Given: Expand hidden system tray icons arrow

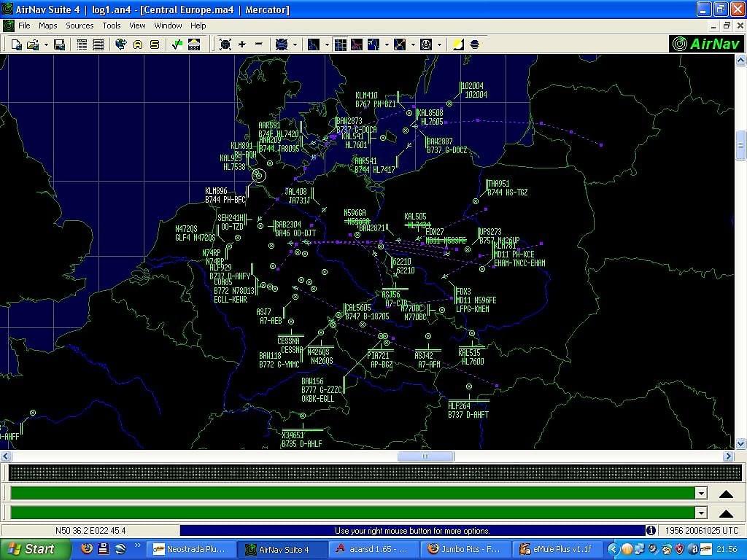Looking at the screenshot, I should pyautogui.click(x=612, y=550).
